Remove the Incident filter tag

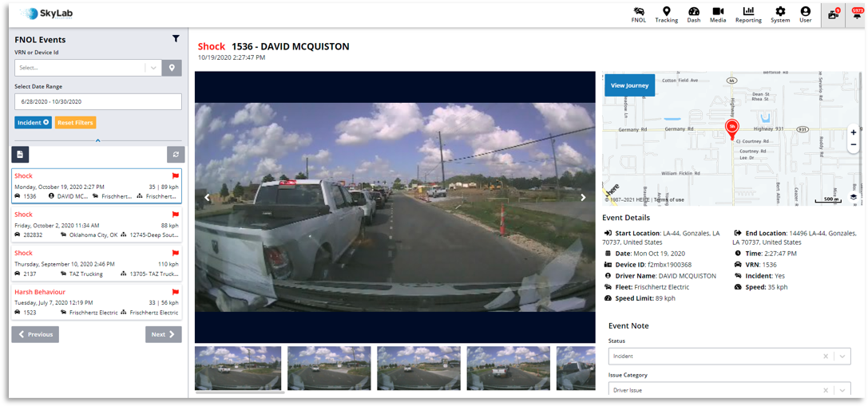46,123
